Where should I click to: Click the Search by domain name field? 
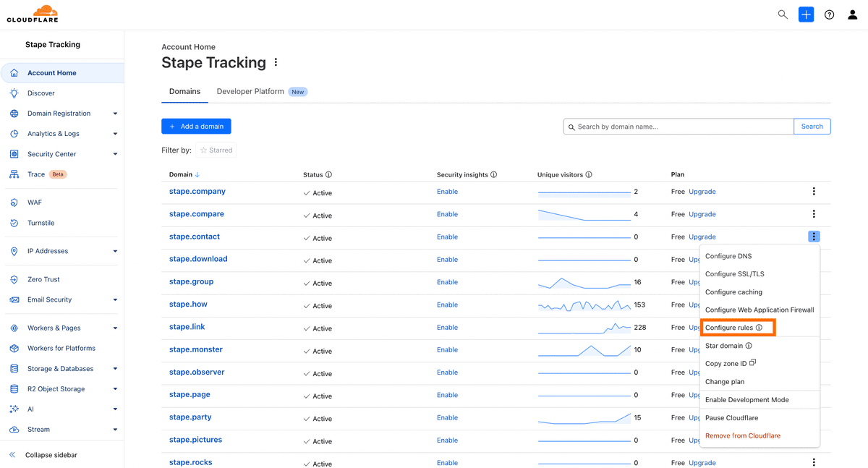[x=678, y=127]
